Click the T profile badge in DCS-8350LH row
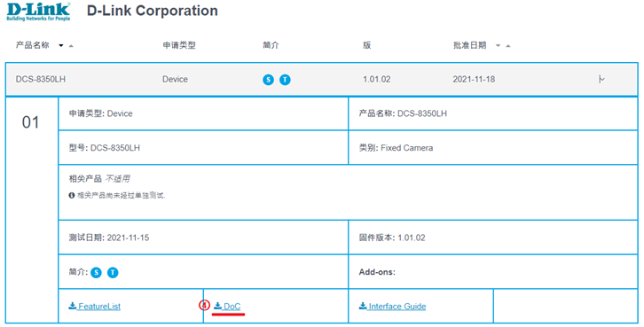The image size is (644, 327). point(285,80)
